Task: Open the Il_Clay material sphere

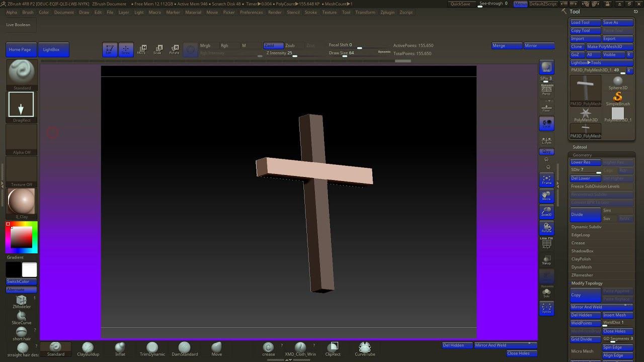Action: tap(22, 202)
